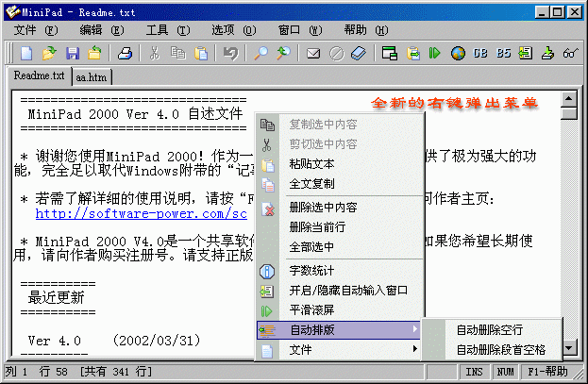This screenshot has width=588, height=384.
Task: Click the eraser toolbar icon
Action: (x=359, y=53)
